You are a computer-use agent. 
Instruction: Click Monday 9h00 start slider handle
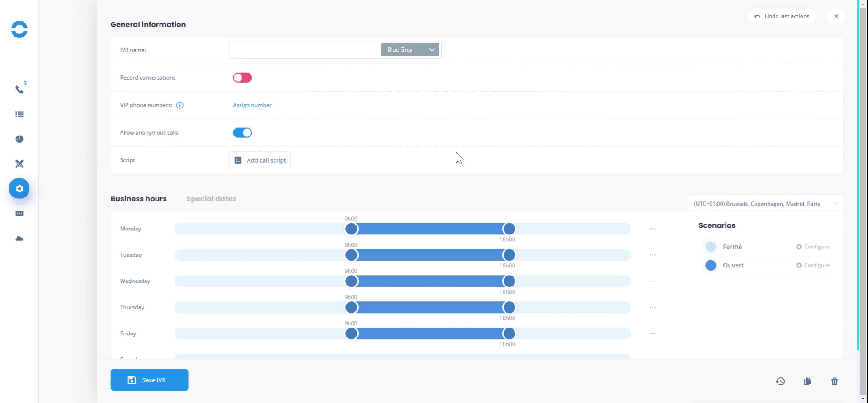pos(351,229)
